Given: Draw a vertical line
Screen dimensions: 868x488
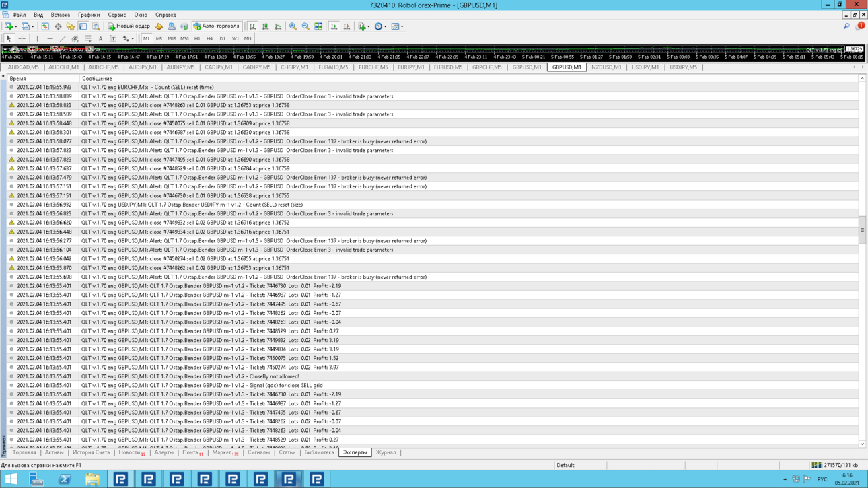Looking at the screenshot, I should pyautogui.click(x=37, y=38).
